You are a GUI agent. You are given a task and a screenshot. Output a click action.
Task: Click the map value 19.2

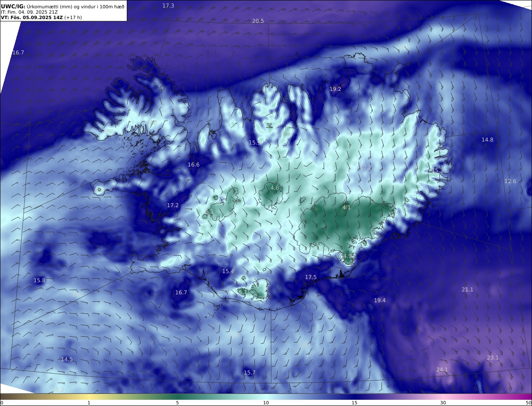point(335,89)
